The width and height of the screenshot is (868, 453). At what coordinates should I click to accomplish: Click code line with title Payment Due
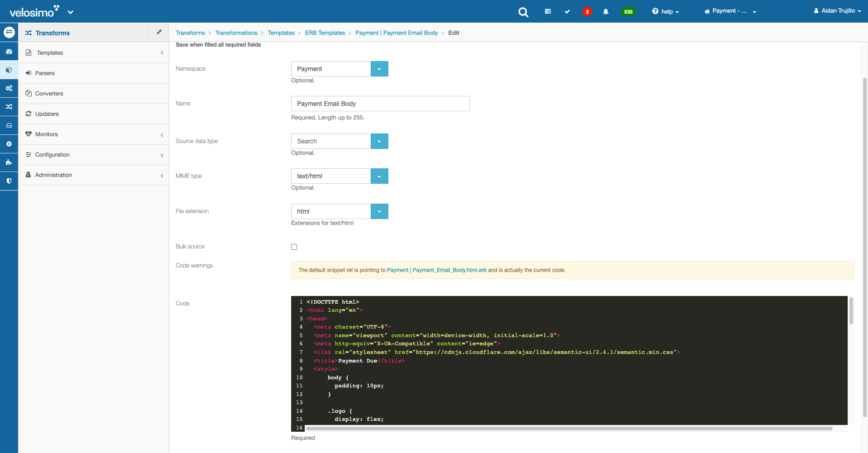(x=359, y=361)
